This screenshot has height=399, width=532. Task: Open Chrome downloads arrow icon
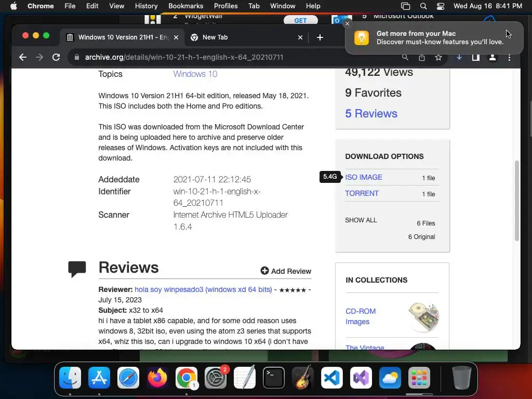(459, 57)
